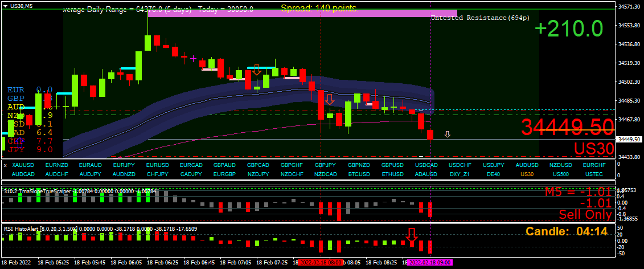644x269 pixels.
Task: Select EURGBP pair button
Action: tap(225, 174)
